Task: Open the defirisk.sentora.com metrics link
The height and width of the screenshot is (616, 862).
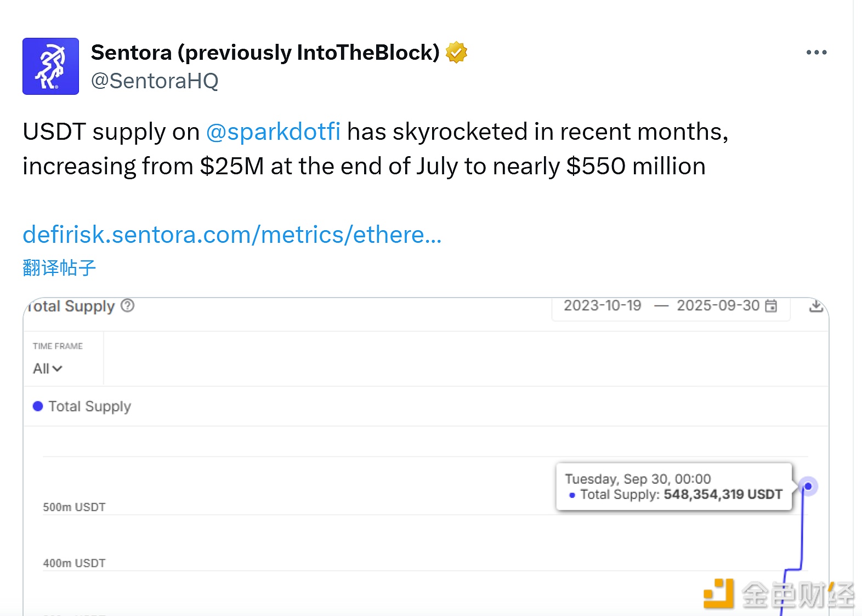Action: tap(232, 235)
